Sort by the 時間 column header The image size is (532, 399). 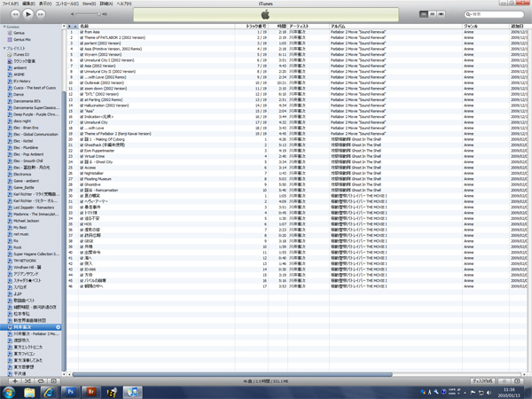[278, 26]
